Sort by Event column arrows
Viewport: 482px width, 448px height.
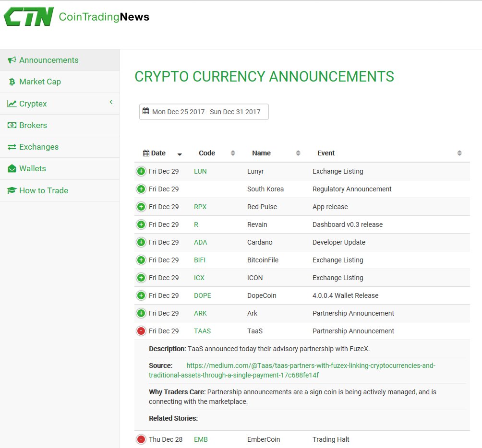point(459,153)
